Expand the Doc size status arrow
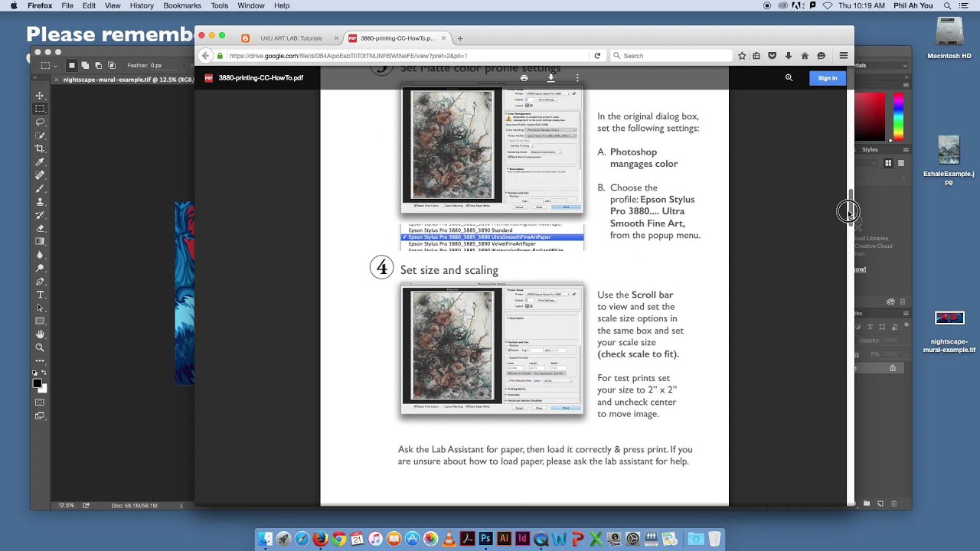Image resolution: width=980 pixels, height=551 pixels. [x=181, y=505]
